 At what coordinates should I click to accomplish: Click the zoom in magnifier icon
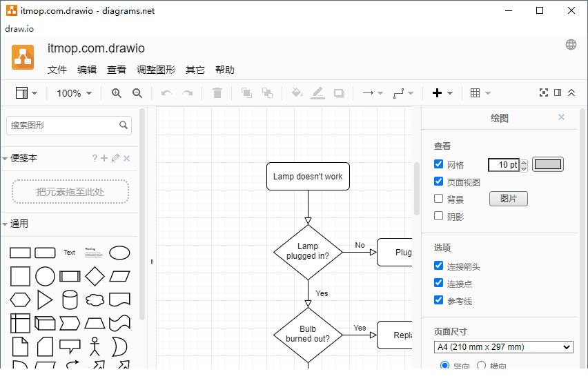[x=117, y=93]
